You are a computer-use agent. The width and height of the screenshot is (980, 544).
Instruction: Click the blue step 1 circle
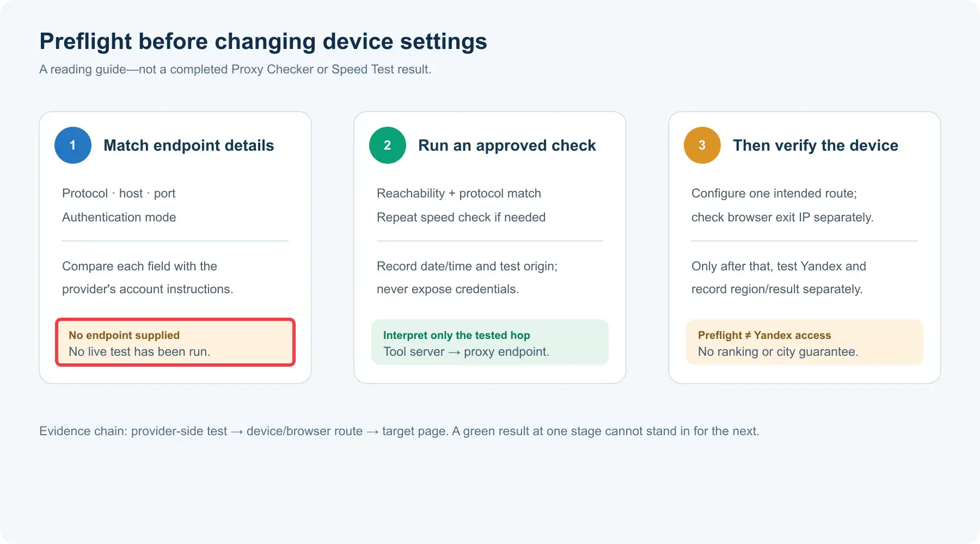coord(73,145)
